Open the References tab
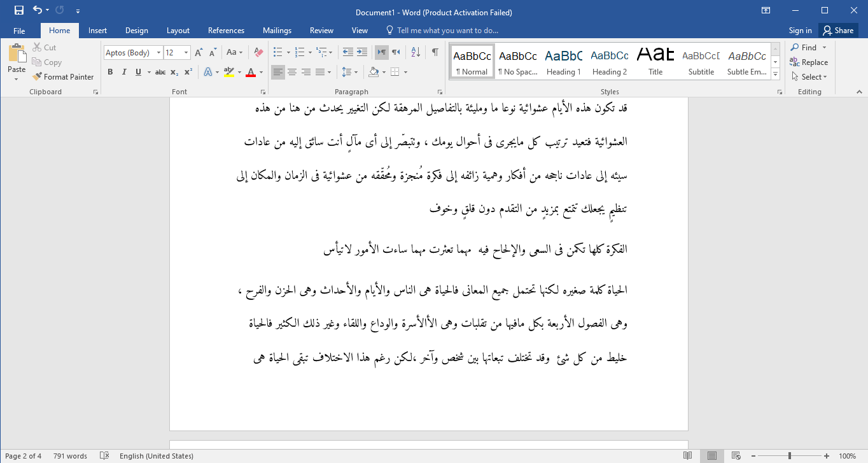 pos(226,31)
